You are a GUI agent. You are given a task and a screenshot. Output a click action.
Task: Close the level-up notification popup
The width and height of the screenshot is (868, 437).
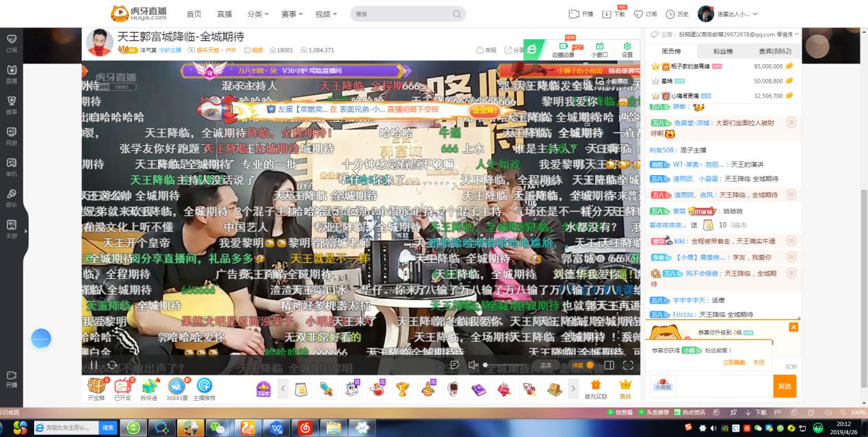pos(793,327)
